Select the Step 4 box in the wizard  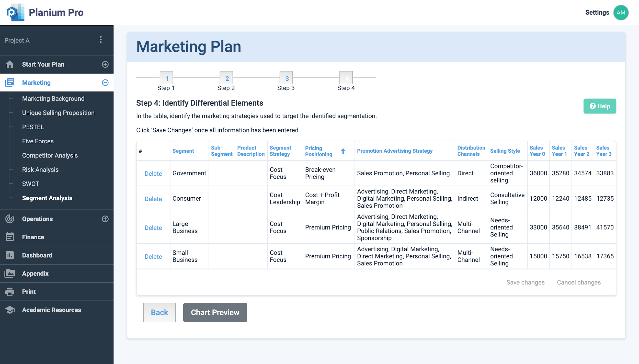(x=346, y=78)
